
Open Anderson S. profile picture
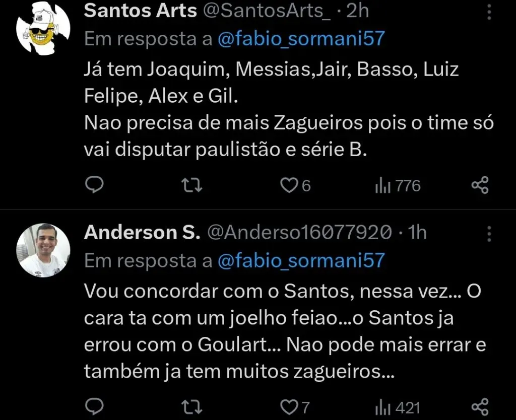43,250
